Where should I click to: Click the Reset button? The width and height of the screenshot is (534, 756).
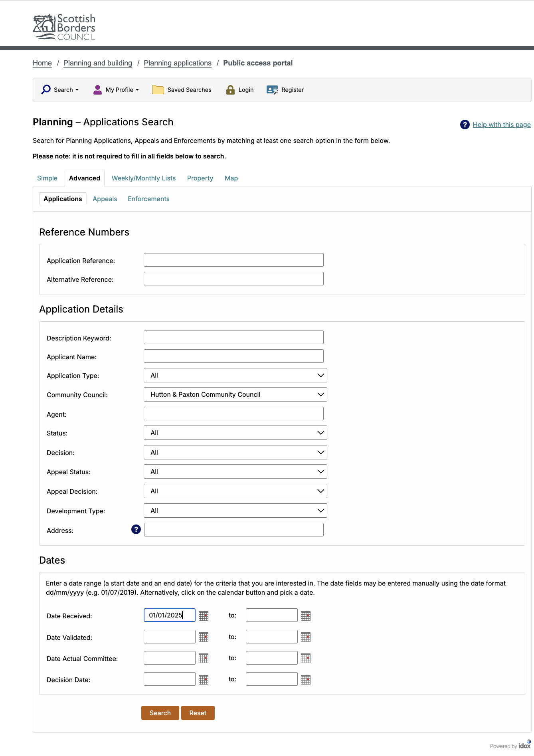pyautogui.click(x=198, y=713)
